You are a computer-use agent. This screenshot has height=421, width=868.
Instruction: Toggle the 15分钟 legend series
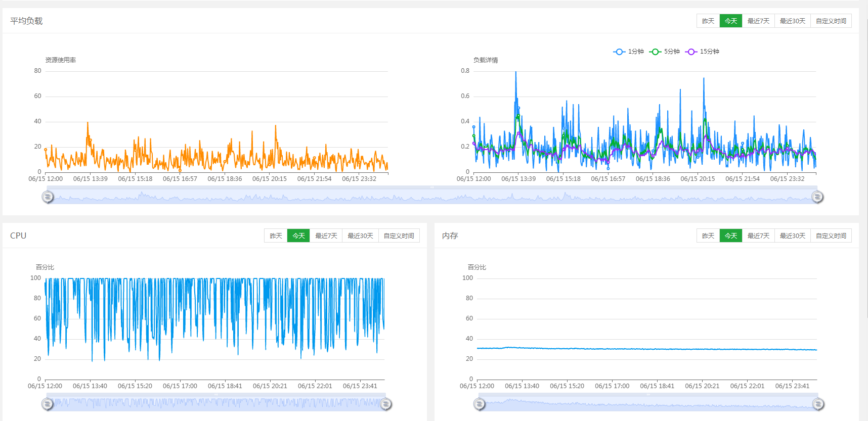point(702,52)
